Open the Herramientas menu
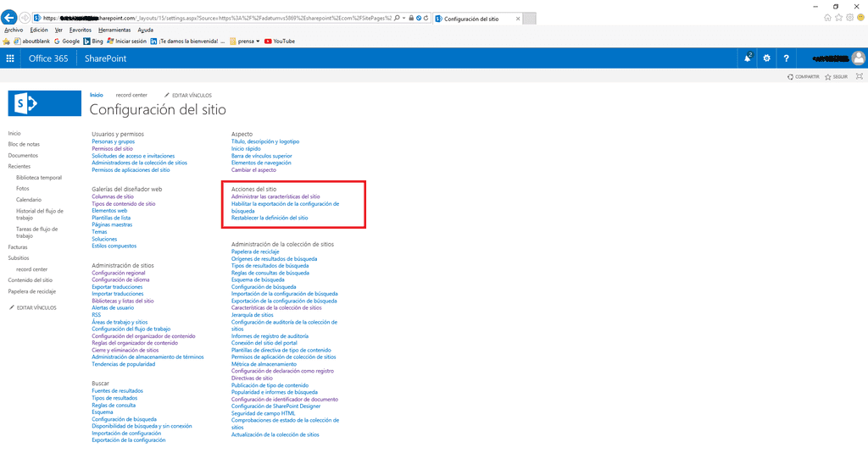Viewport: 868px width, 470px height. pos(114,30)
